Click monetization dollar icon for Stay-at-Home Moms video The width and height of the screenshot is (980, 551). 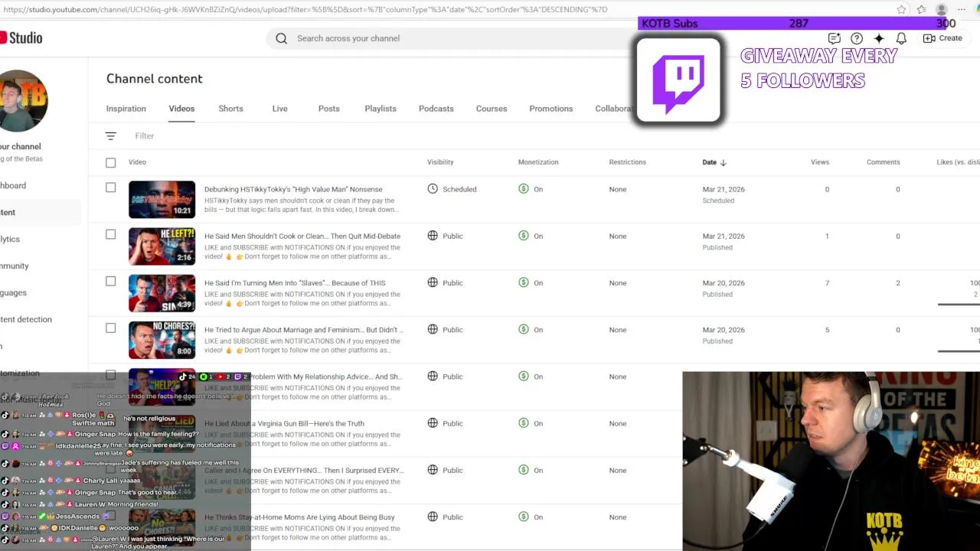click(524, 517)
